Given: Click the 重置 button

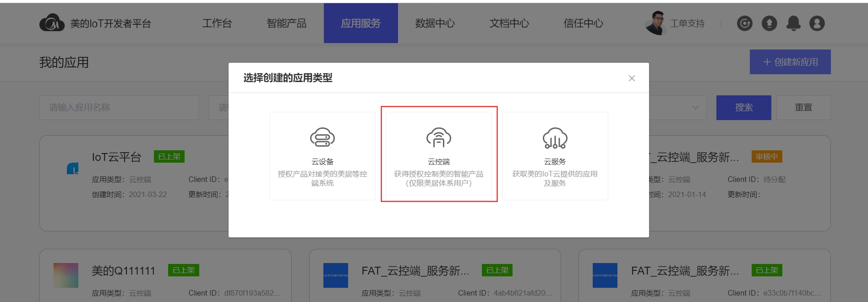Looking at the screenshot, I should coord(803,108).
